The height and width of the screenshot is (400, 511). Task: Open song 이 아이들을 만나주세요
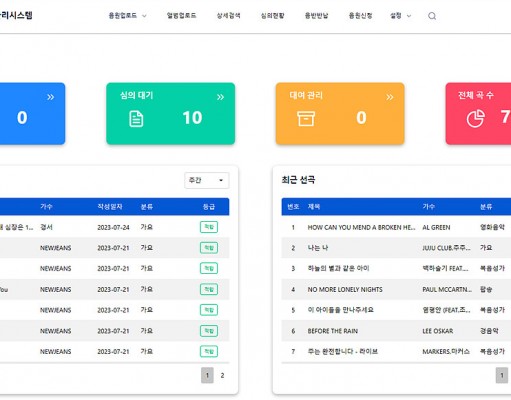tap(340, 310)
